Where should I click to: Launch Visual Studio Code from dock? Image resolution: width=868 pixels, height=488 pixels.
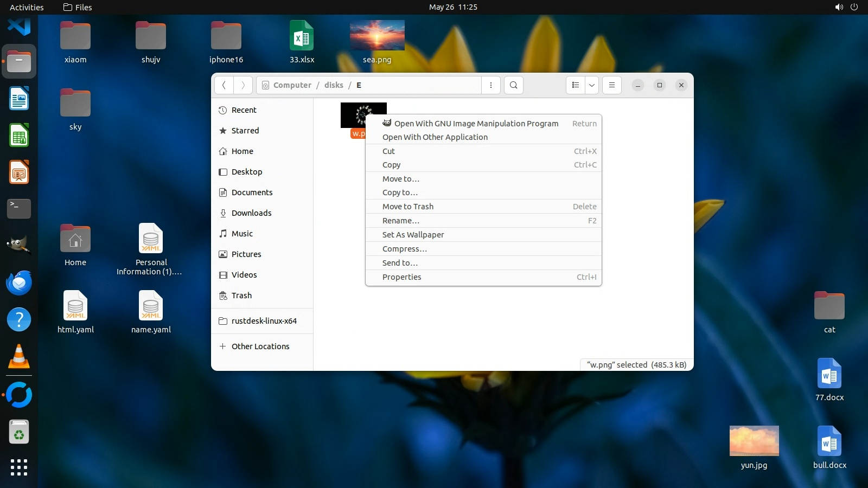tap(19, 25)
